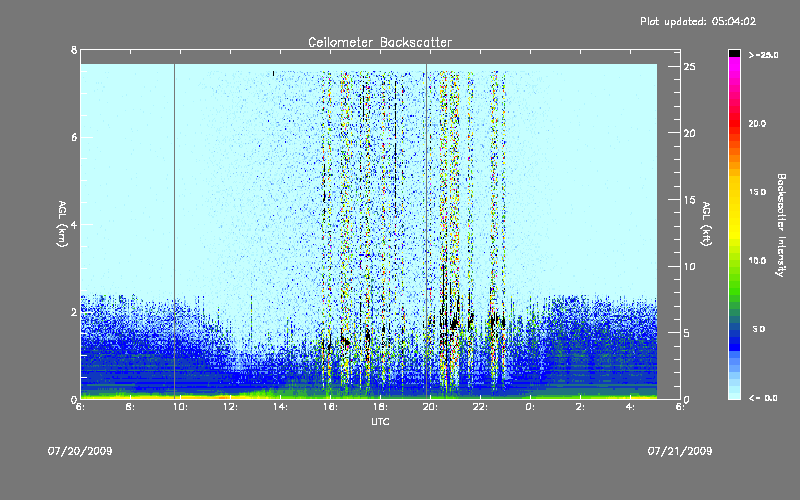Select the "16:" UTC time tick

pos(330,407)
